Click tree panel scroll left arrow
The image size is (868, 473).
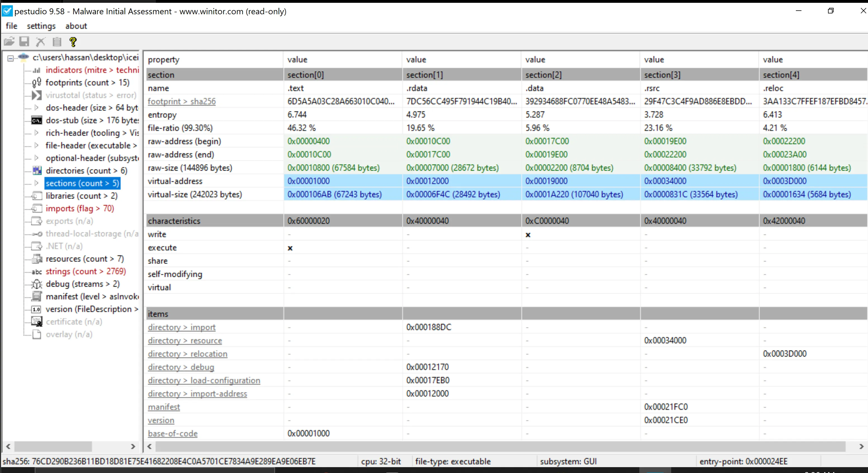tap(8, 447)
